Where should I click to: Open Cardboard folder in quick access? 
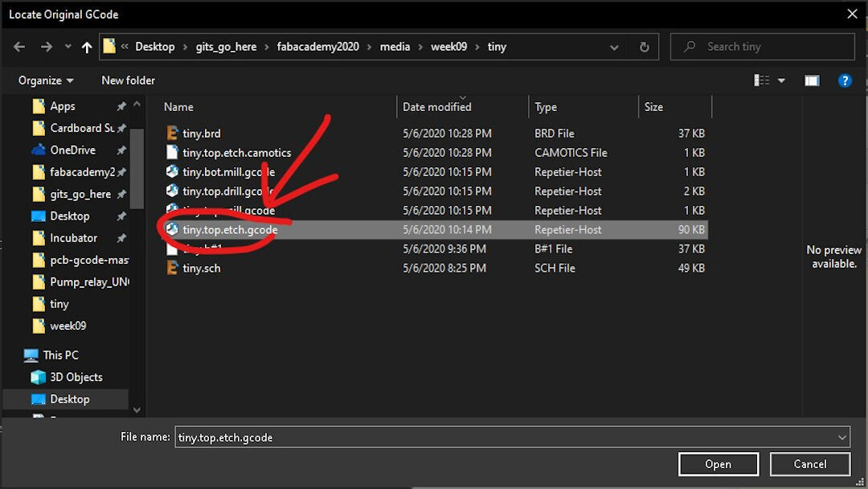coord(82,128)
